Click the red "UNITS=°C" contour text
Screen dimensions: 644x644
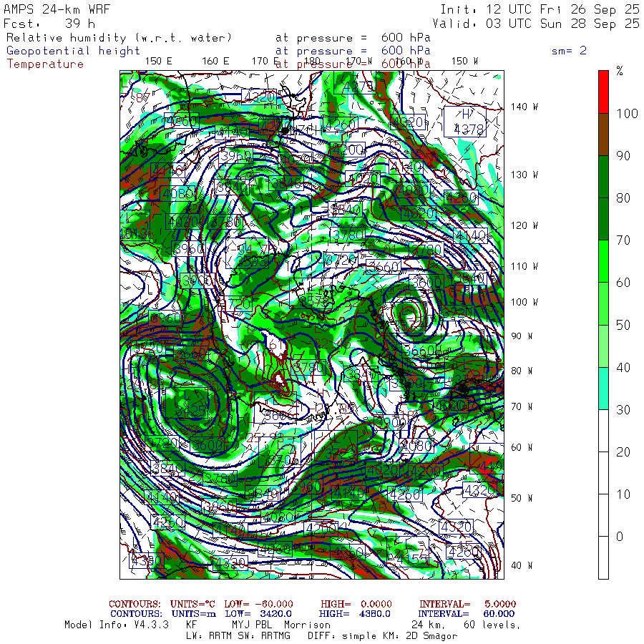(x=192, y=604)
